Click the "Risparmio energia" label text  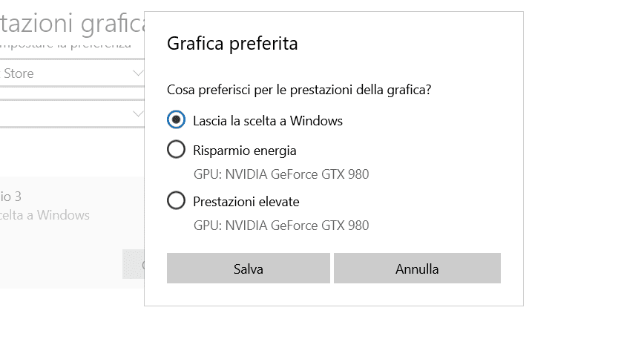click(x=244, y=151)
